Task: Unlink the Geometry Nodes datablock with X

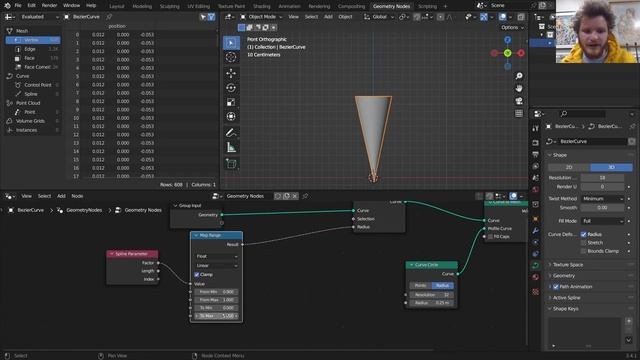Action: (295, 196)
